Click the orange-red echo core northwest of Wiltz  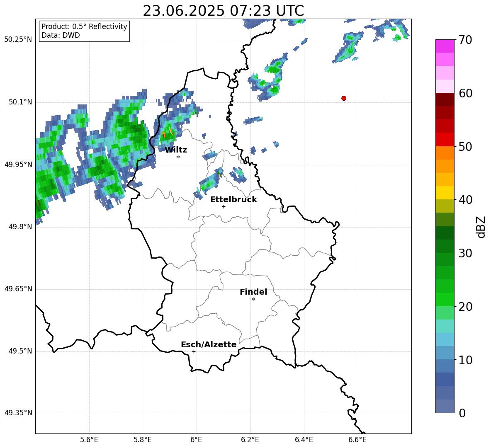click(164, 135)
